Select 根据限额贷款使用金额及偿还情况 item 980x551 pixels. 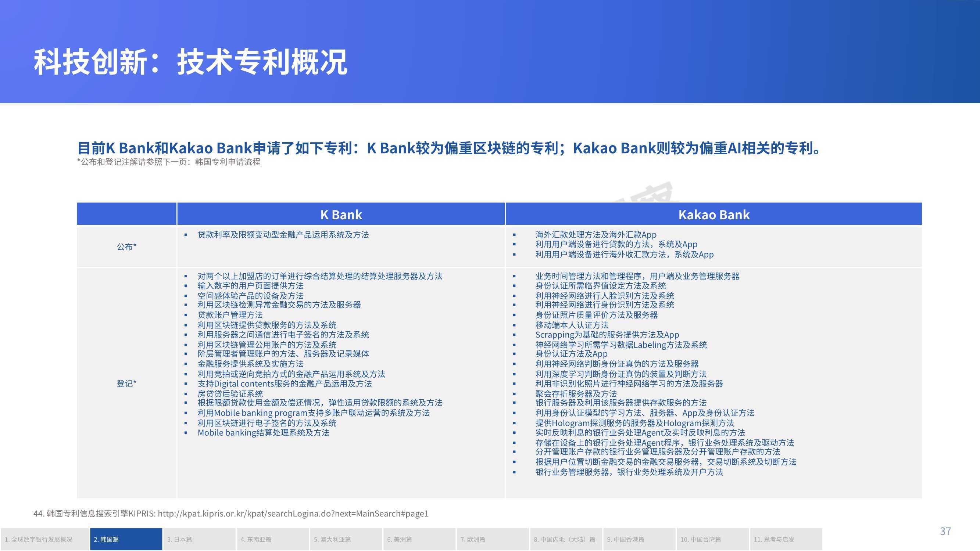[320, 403]
